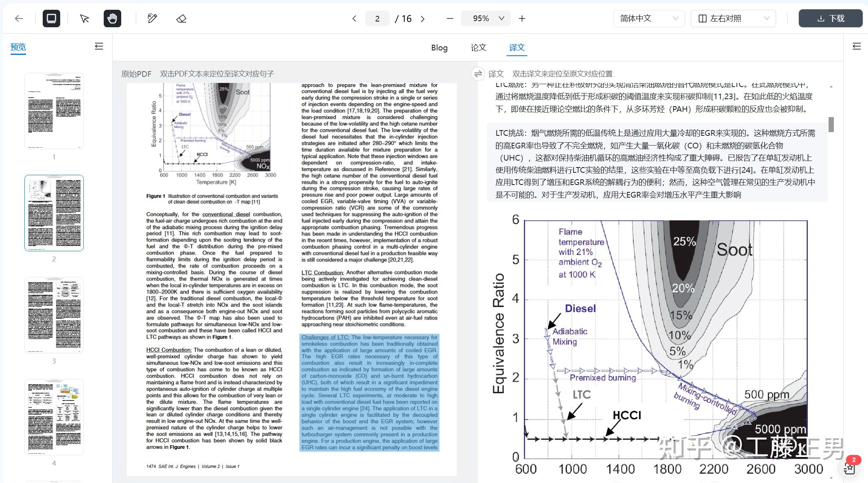Select the 预览 sidebar tab
Screen dimensions: 868x483
coord(18,47)
